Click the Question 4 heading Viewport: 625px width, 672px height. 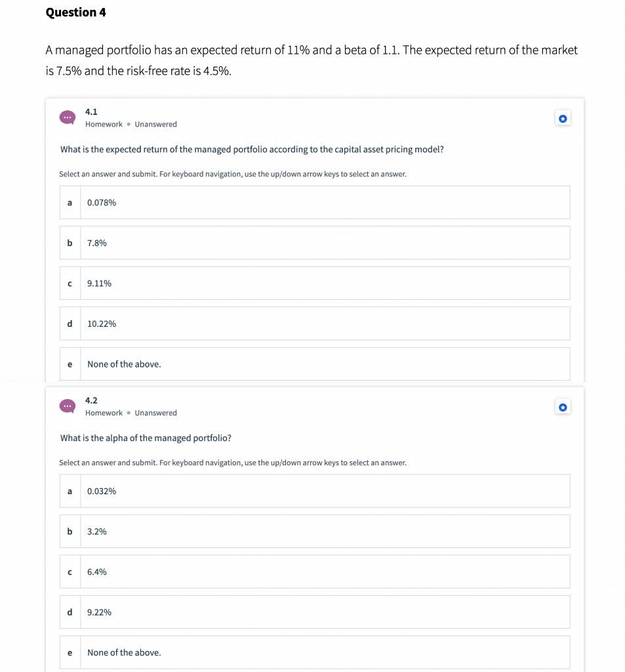(x=76, y=12)
